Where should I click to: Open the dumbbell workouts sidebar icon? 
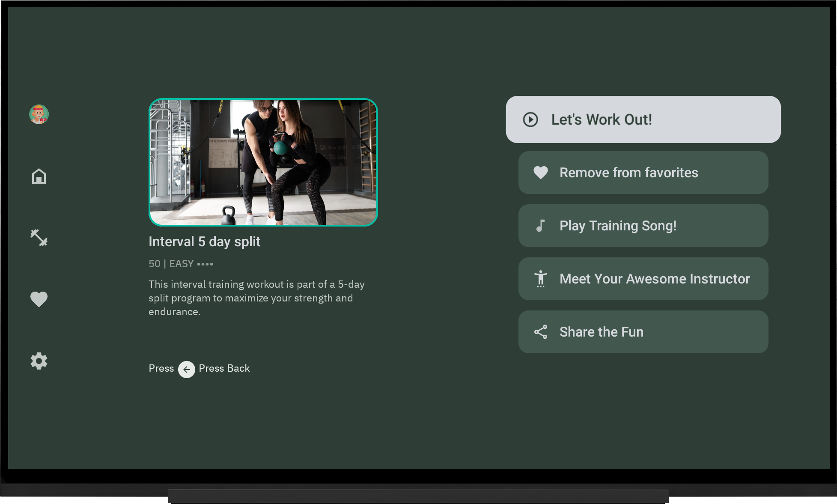[x=39, y=238]
